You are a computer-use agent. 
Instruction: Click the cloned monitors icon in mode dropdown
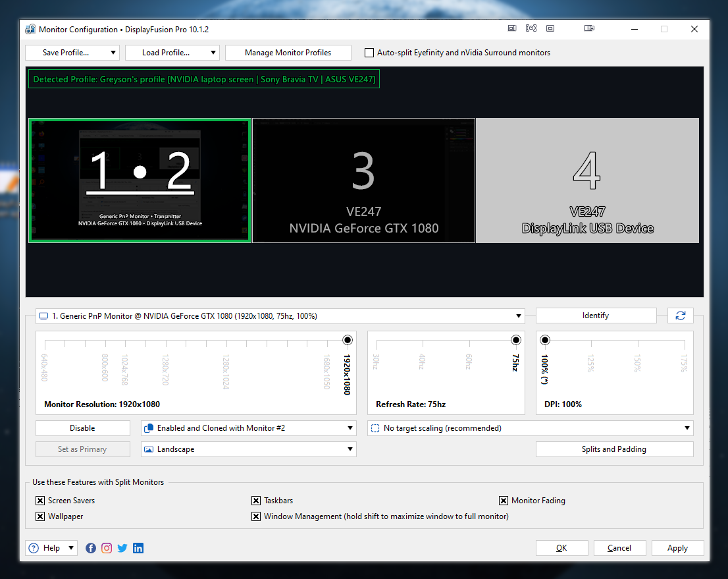coord(149,428)
